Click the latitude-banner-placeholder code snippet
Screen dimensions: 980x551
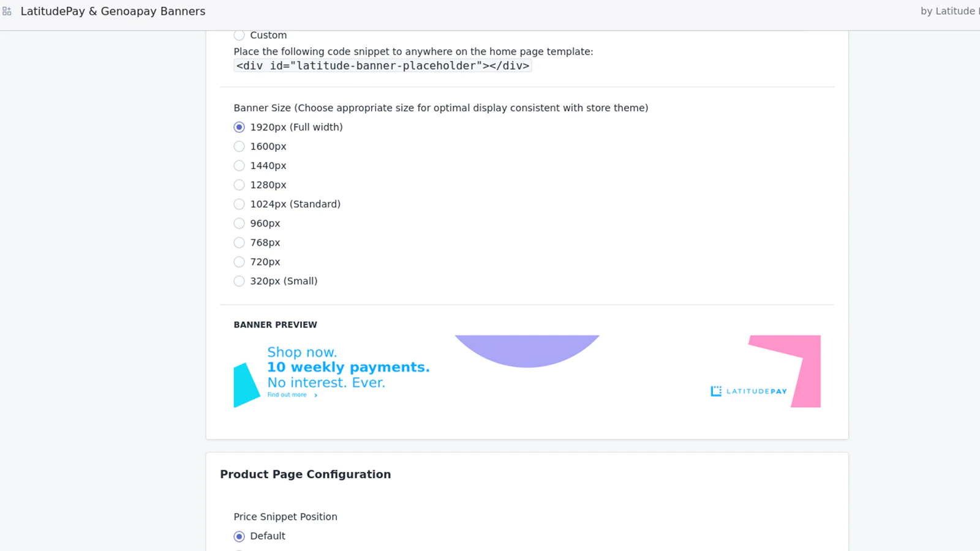383,66
